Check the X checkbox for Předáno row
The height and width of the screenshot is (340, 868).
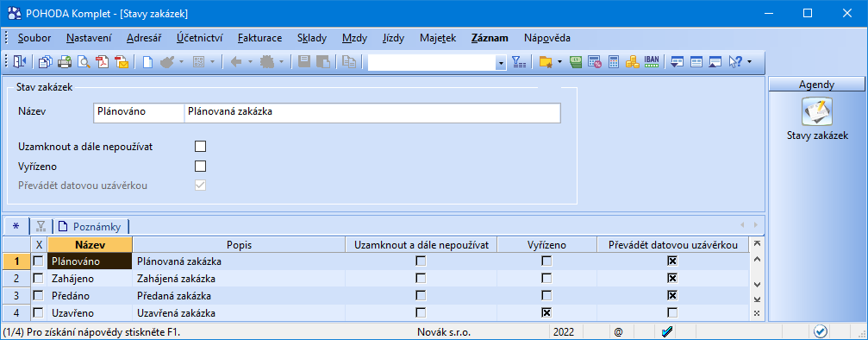tap(38, 295)
